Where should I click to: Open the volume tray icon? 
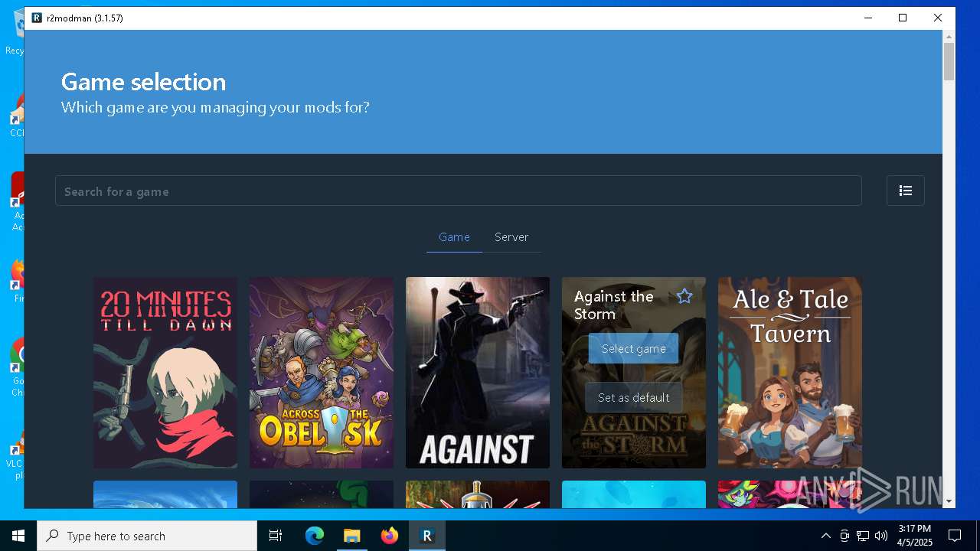(881, 536)
